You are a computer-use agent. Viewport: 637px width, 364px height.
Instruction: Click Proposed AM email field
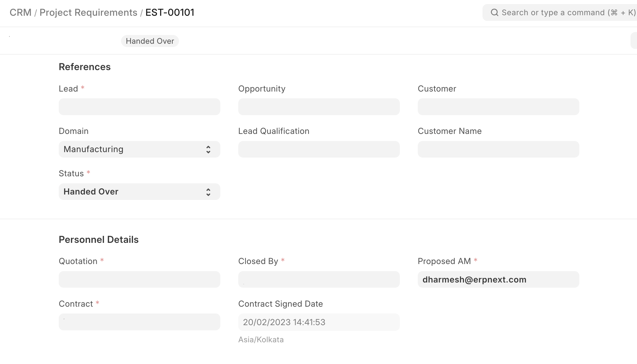[x=498, y=280]
